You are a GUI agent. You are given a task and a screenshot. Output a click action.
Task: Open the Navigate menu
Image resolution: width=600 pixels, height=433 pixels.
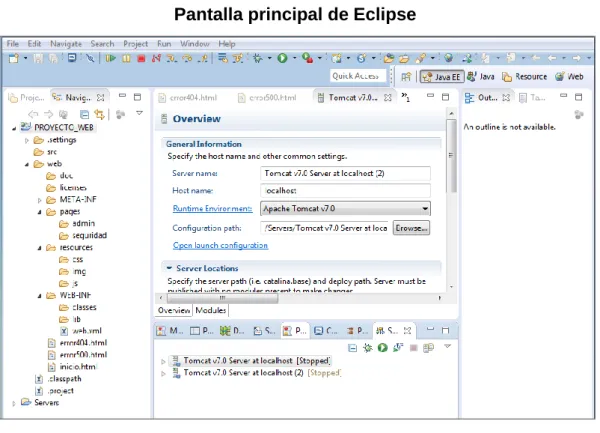[66, 44]
